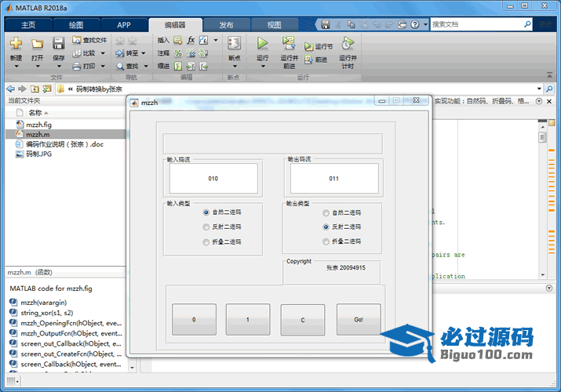Expand the Open button dropdown arrow
The height and width of the screenshot is (392, 561).
37,66
